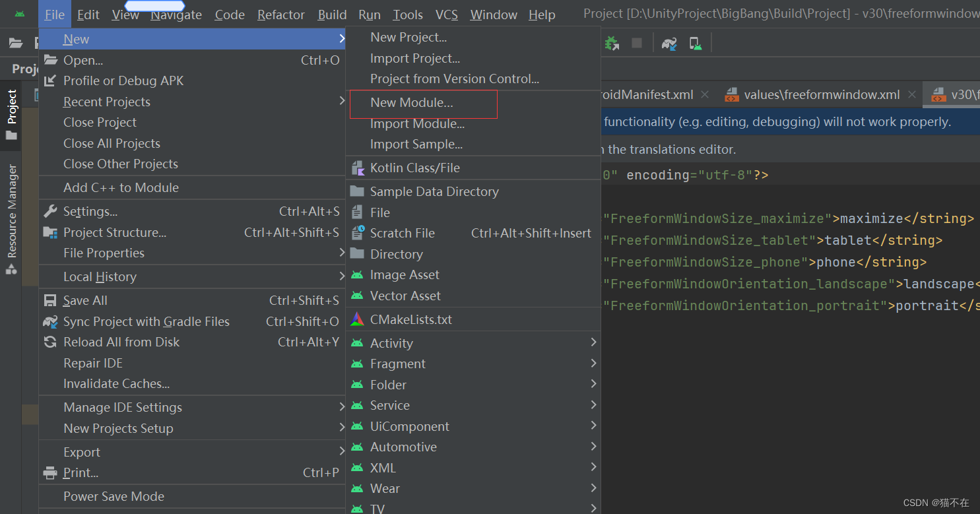Choose Scratch File entry

pyautogui.click(x=473, y=233)
